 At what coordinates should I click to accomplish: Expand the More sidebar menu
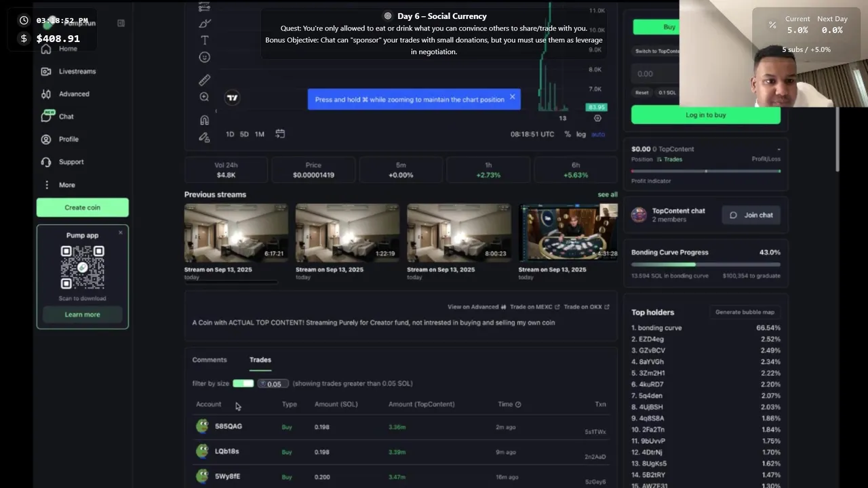[58, 184]
